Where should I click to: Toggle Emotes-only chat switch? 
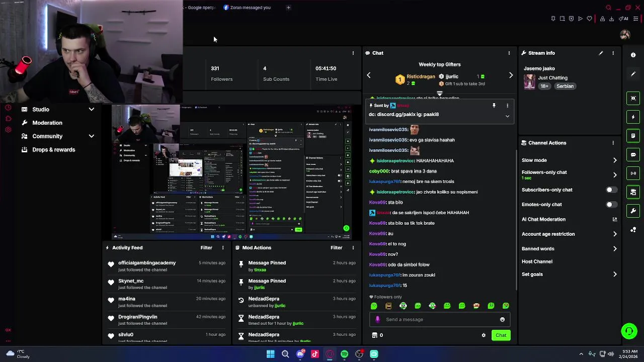[x=611, y=205]
